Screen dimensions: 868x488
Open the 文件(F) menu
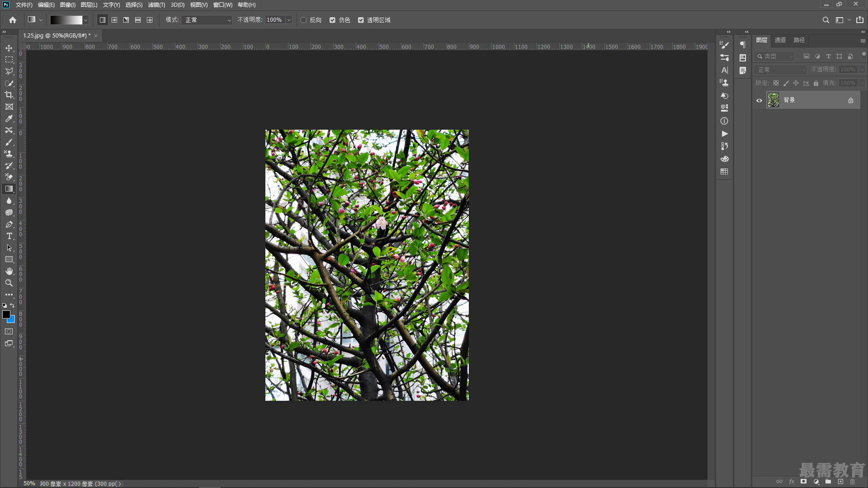point(24,5)
